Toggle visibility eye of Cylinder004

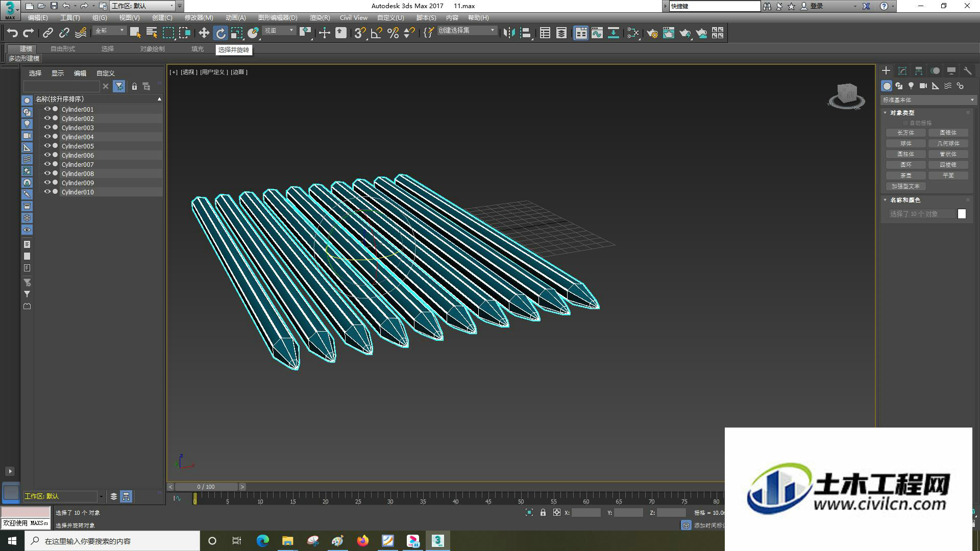click(x=47, y=137)
